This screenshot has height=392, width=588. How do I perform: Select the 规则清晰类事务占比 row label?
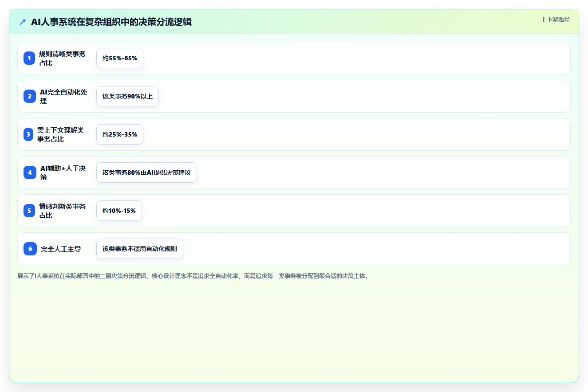click(x=62, y=58)
